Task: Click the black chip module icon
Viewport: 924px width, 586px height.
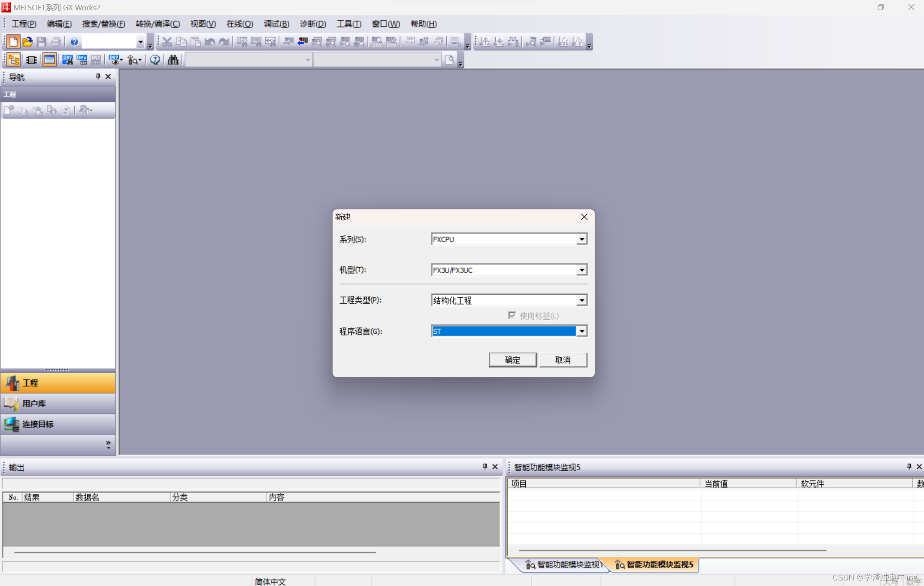Action: [31, 60]
